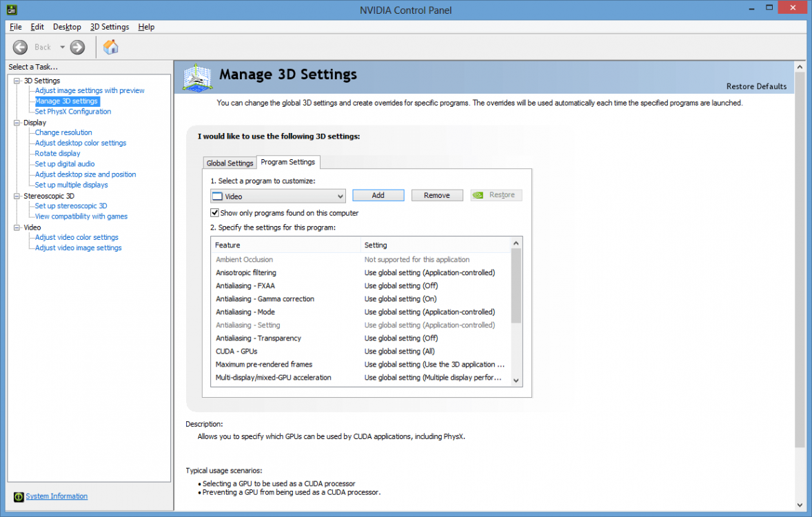Click the settings list scroll up arrow
The height and width of the screenshot is (517, 812).
[516, 243]
